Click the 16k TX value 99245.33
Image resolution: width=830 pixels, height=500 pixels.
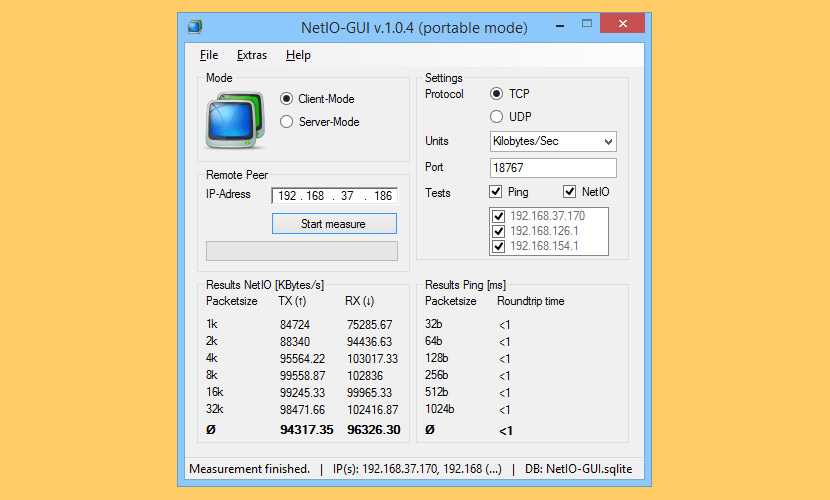(x=302, y=393)
